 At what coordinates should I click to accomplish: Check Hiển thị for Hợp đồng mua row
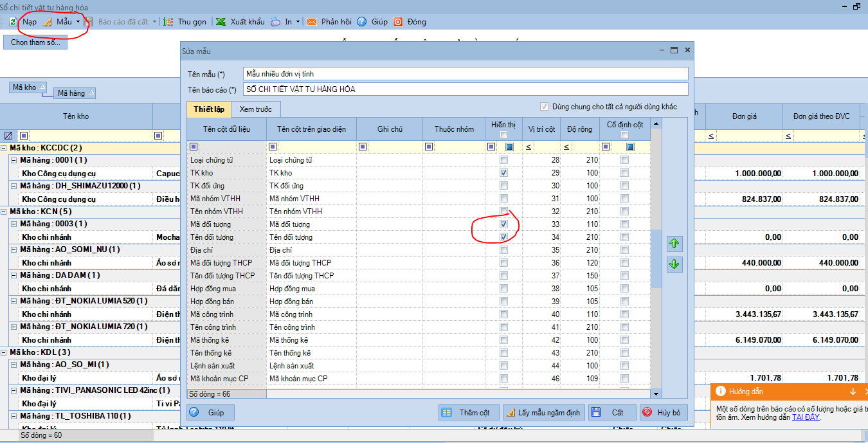pyautogui.click(x=503, y=289)
